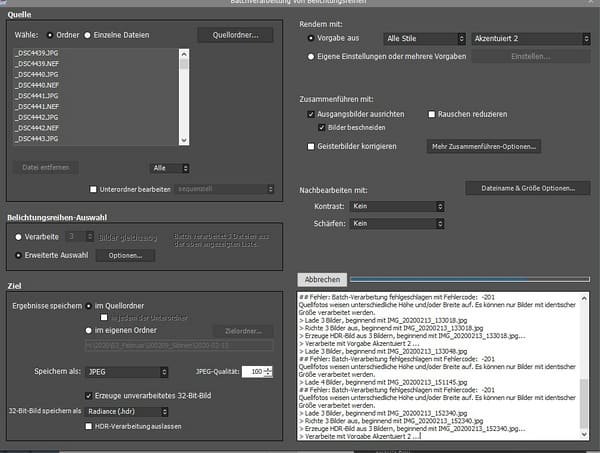The height and width of the screenshot is (453, 600).
Task: Click the JPEG-Qualität value field
Action: 253,372
